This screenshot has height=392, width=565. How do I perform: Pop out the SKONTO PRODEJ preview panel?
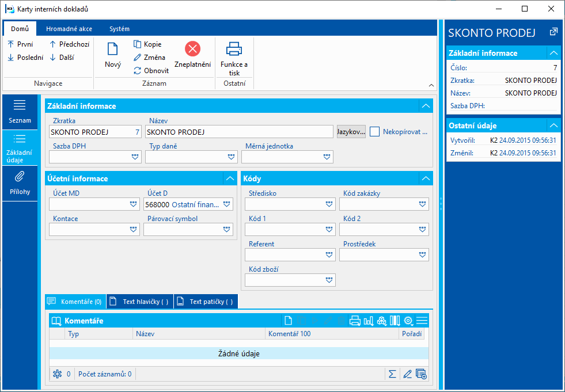tap(553, 32)
